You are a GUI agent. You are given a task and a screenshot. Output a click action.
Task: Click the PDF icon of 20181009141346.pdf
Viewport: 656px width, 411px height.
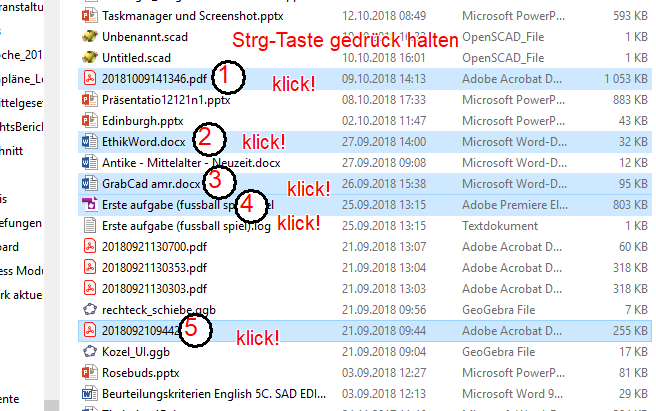coord(89,79)
